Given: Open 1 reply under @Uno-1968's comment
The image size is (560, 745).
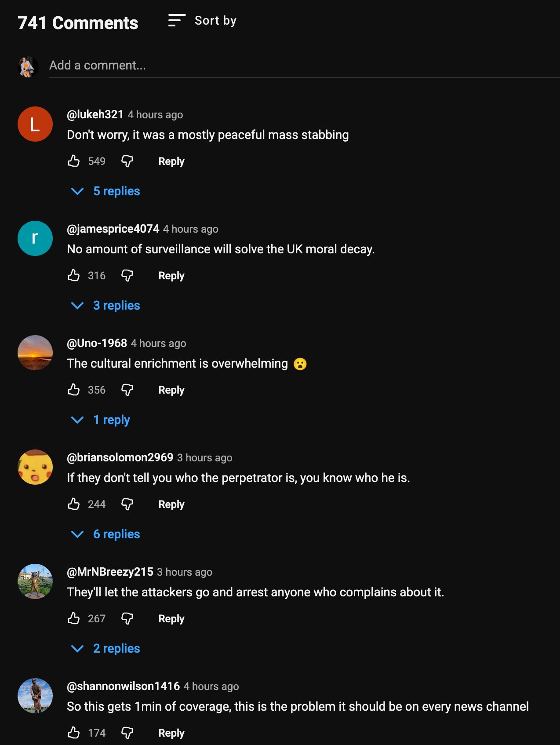Looking at the screenshot, I should pos(112,420).
